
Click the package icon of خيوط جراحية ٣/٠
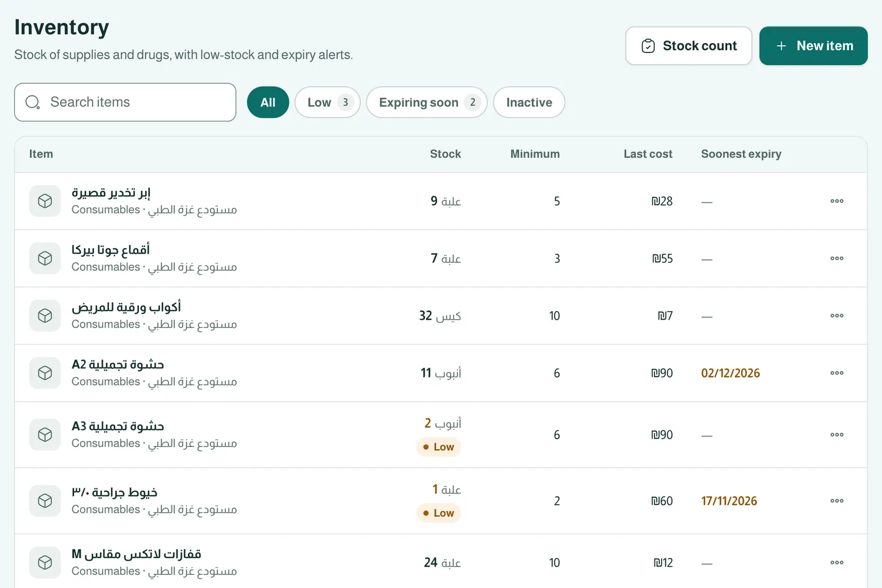[45, 501]
